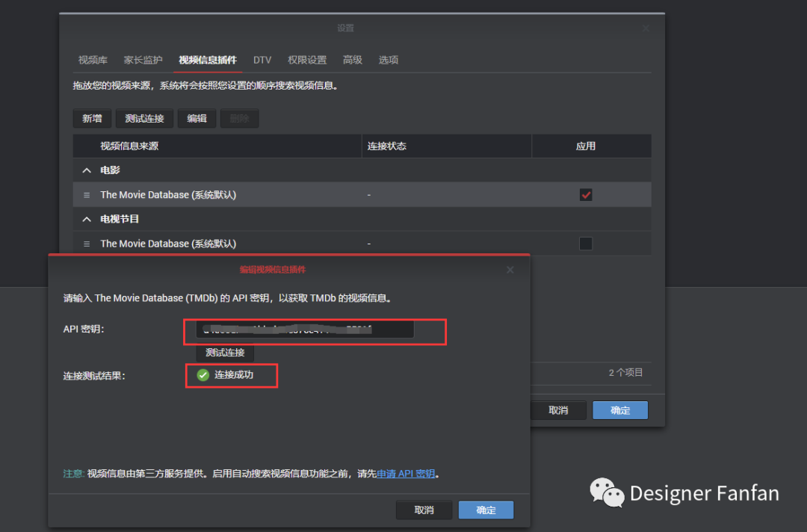Click the green 连接成功 check icon
This screenshot has width=807, height=532.
(202, 375)
